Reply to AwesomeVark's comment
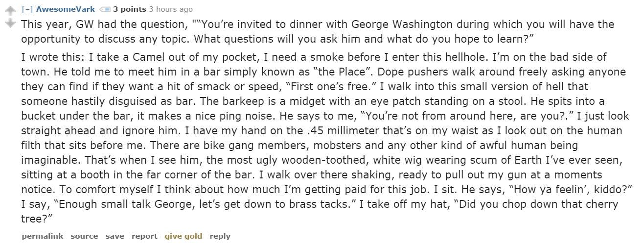The width and height of the screenshot is (644, 248). tap(220, 236)
